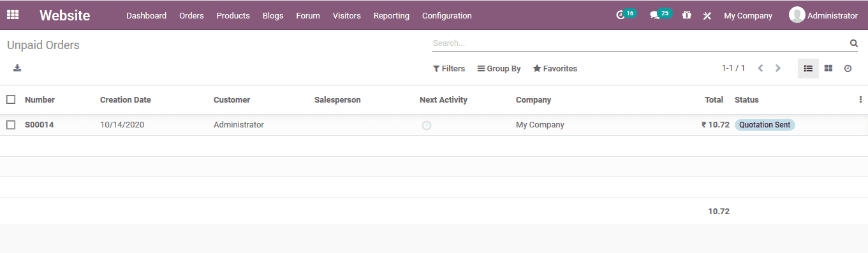The height and width of the screenshot is (253, 868).
Task: Sort by Number column header
Action: pyautogui.click(x=40, y=99)
